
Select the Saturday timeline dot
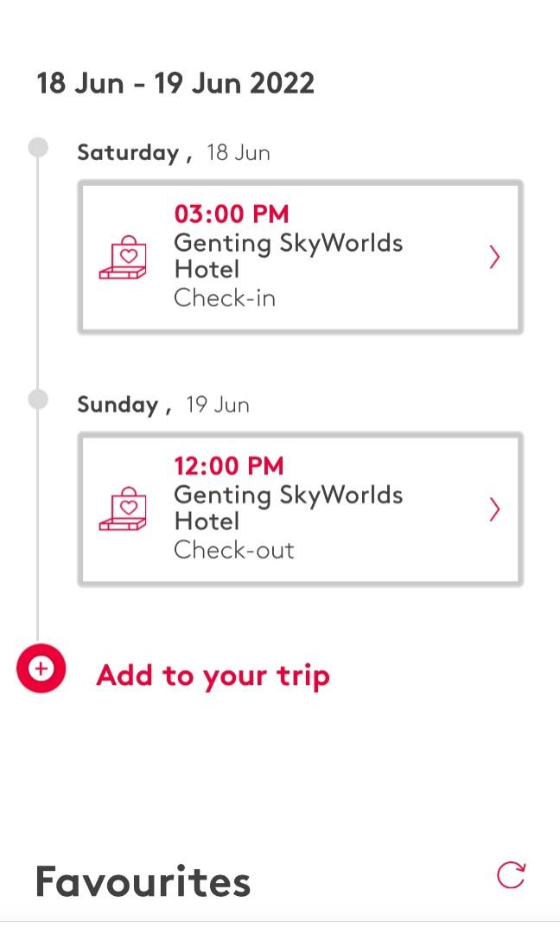click(38, 147)
